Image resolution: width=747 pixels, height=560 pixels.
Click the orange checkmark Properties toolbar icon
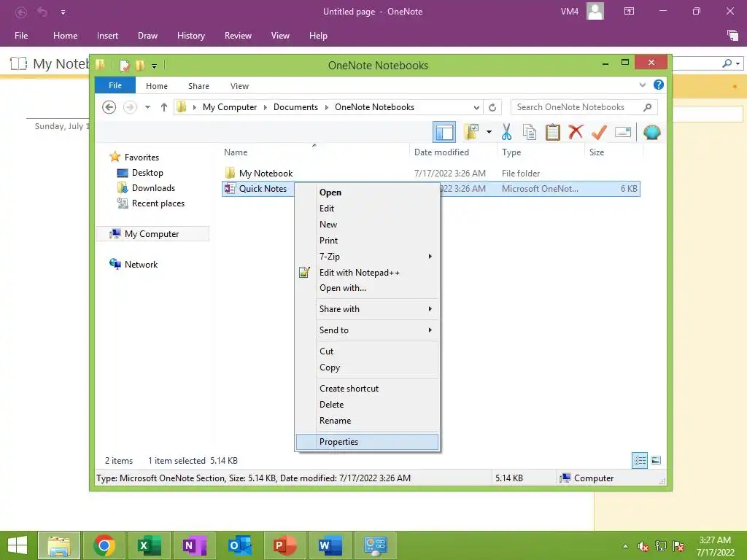point(599,132)
